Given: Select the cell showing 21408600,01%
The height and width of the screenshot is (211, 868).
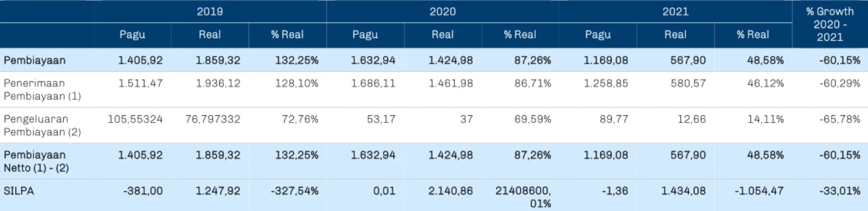Looking at the screenshot, I should [x=523, y=197].
